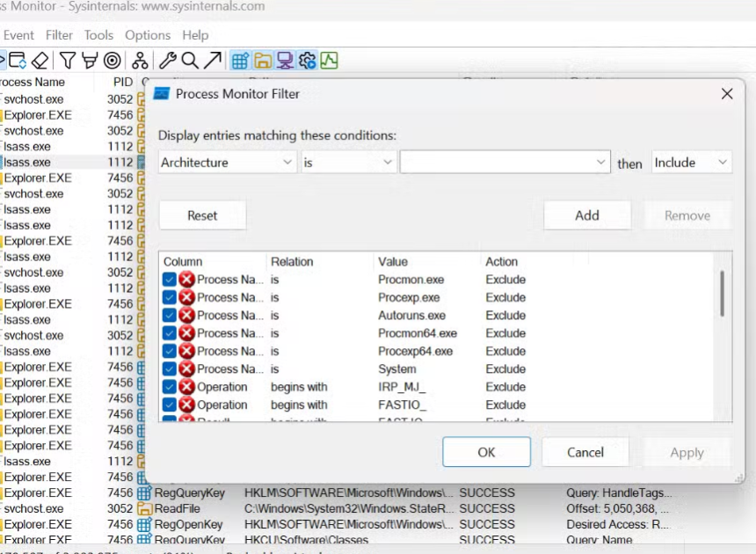756x554 pixels.
Task: Show the Process Tree toolbar icon
Action: click(x=140, y=61)
